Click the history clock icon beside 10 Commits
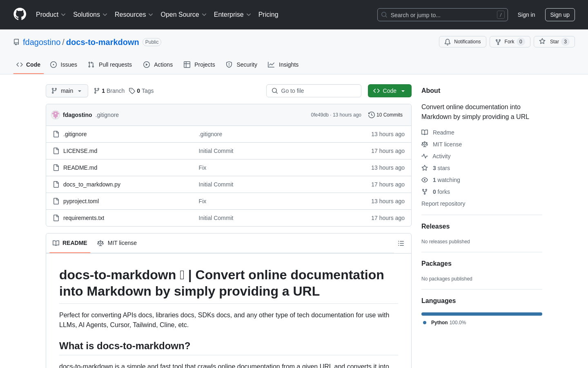This screenshot has width=588, height=368. (x=372, y=115)
